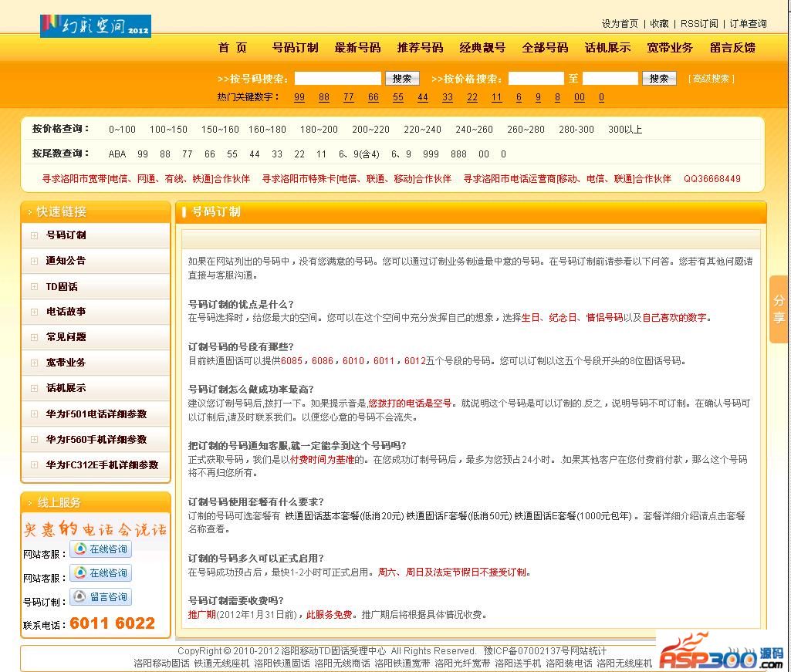Select hot keyword 99
Viewport: 791px width, 672px height.
pos(299,97)
